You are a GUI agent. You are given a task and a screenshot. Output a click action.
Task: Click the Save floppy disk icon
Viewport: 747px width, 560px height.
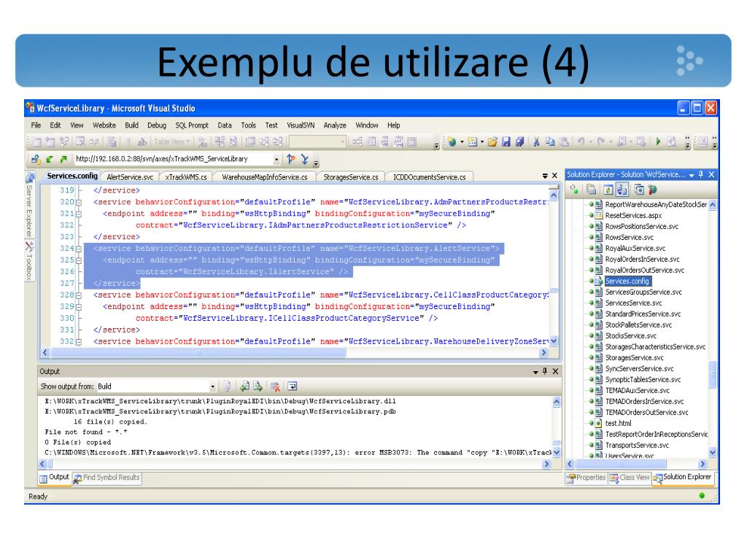coord(506,141)
